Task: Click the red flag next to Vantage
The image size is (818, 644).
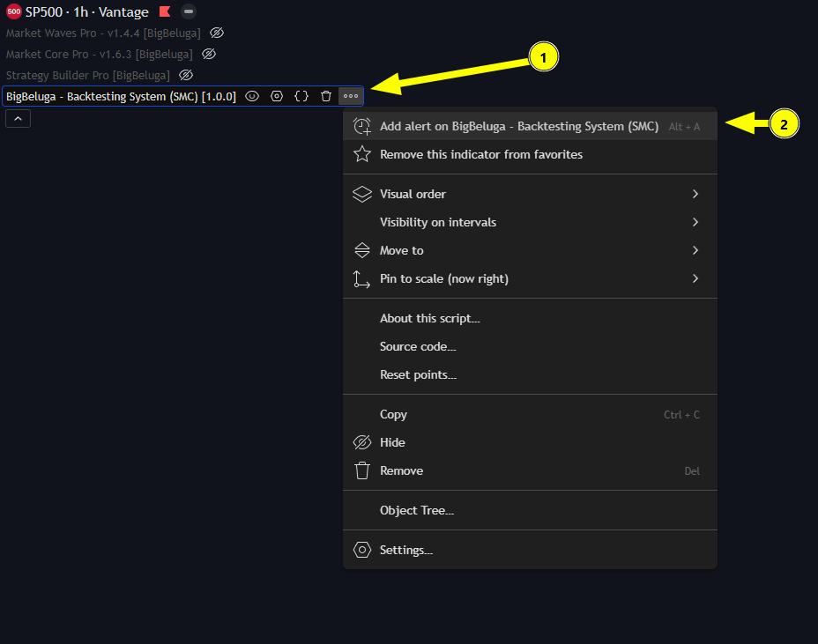Action: [165, 12]
